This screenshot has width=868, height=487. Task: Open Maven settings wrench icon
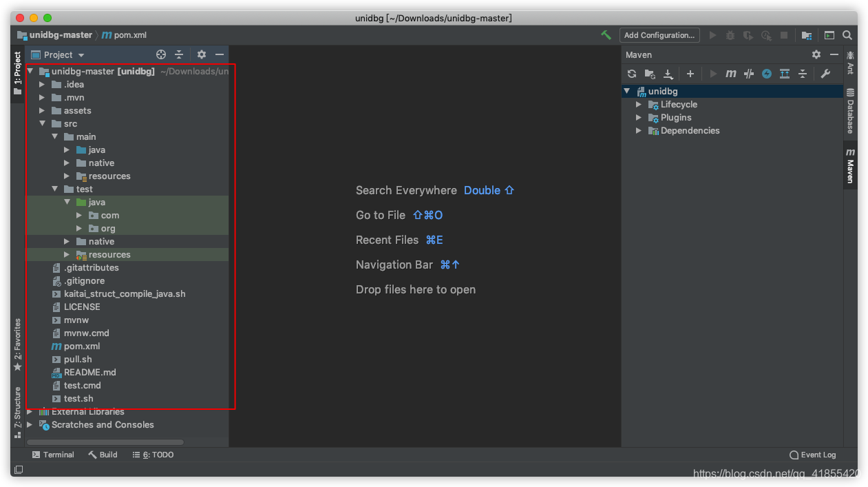point(825,74)
